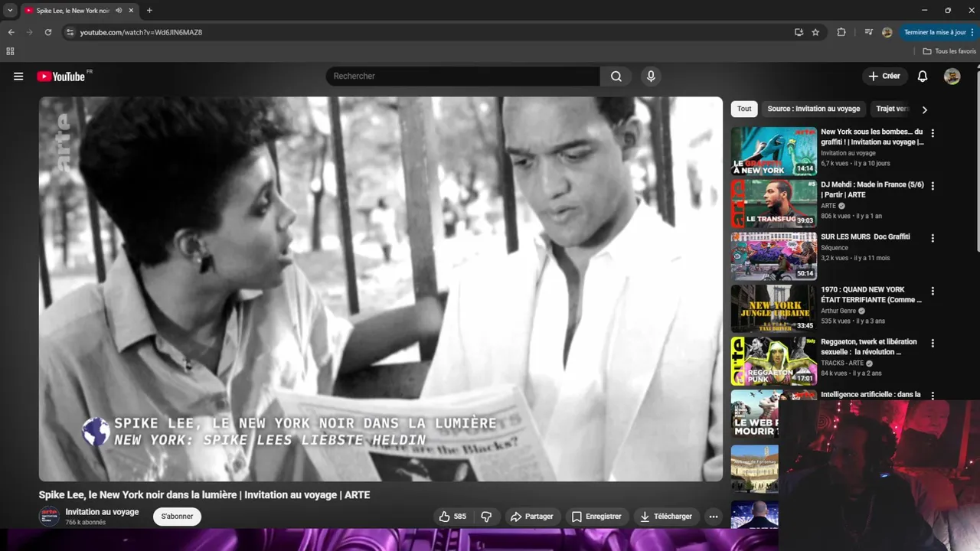Open video title 1970 : QUAND NEW YORK ÉTAIT TERRIFIANTE
The height and width of the screenshot is (551, 980).
(871, 295)
